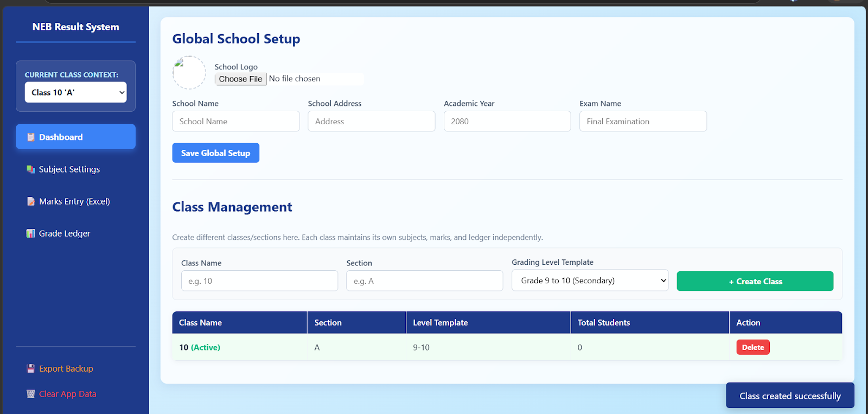Click the green Create Class button
Screen dimensions: 868x414
[x=755, y=281]
